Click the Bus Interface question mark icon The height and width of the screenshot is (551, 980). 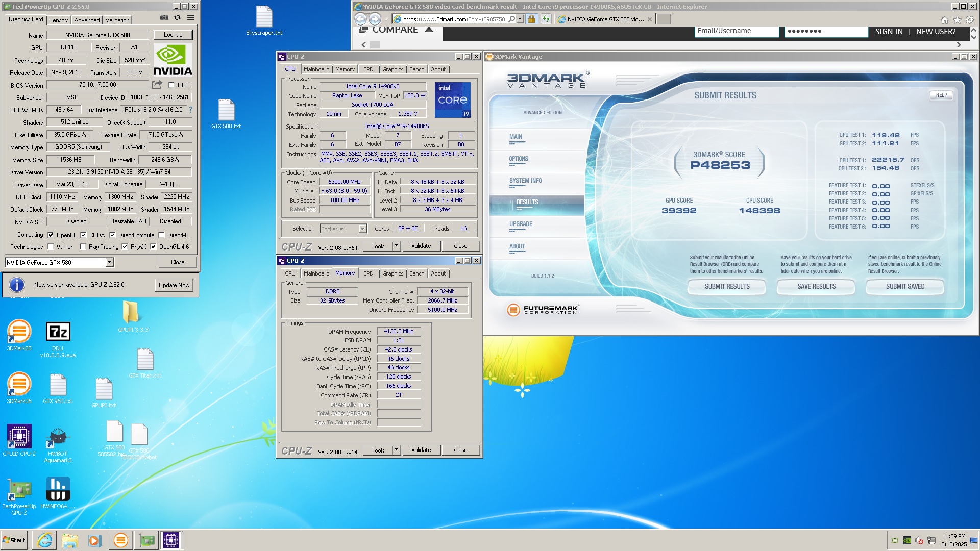tap(190, 110)
